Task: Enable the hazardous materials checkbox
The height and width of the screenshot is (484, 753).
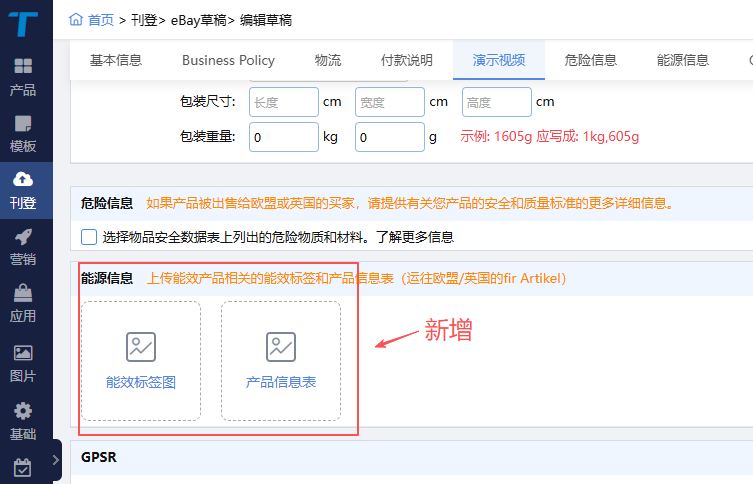Action: pyautogui.click(x=89, y=237)
